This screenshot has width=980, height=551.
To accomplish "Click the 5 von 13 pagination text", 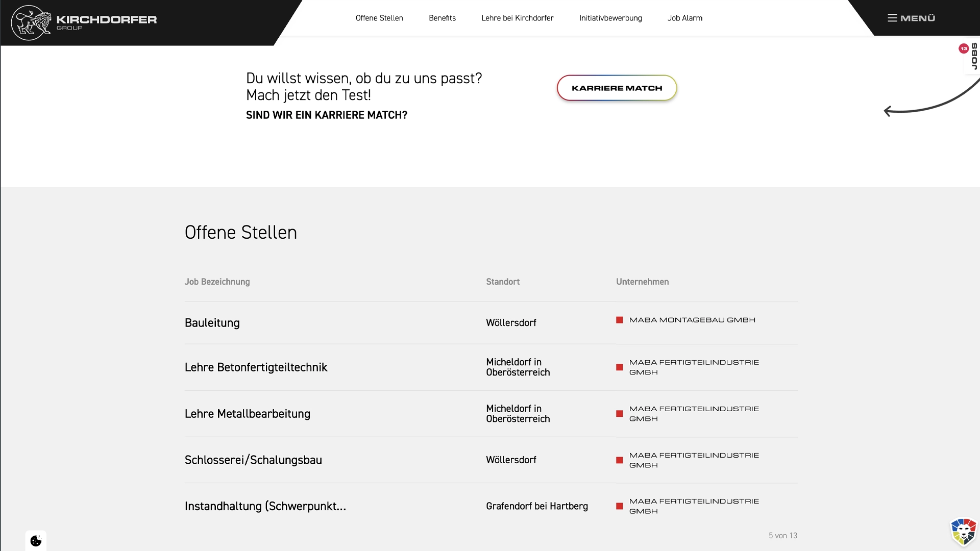I will coord(783,536).
